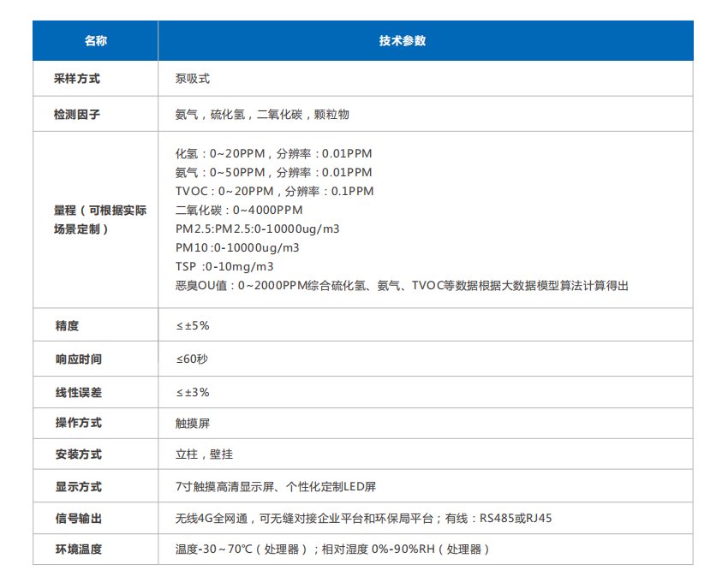
Task: Click the 恶臭OU值 description line
Action: (x=401, y=285)
